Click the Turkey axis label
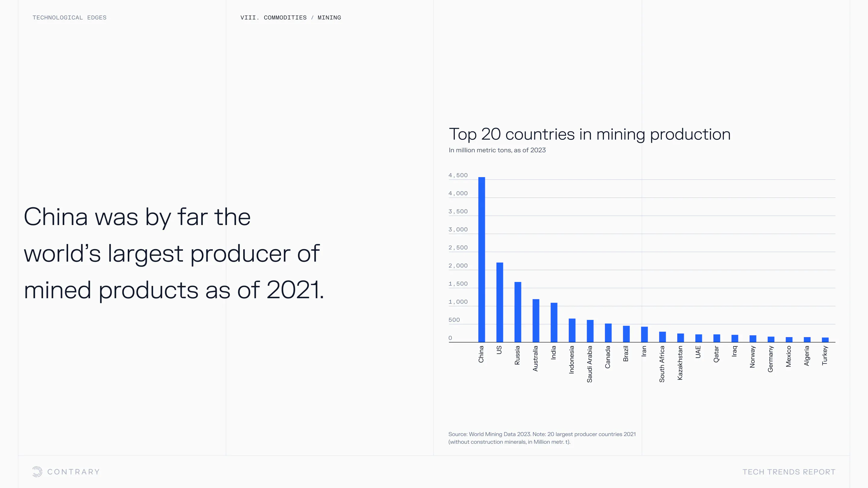This screenshot has width=868, height=488. [x=825, y=356]
